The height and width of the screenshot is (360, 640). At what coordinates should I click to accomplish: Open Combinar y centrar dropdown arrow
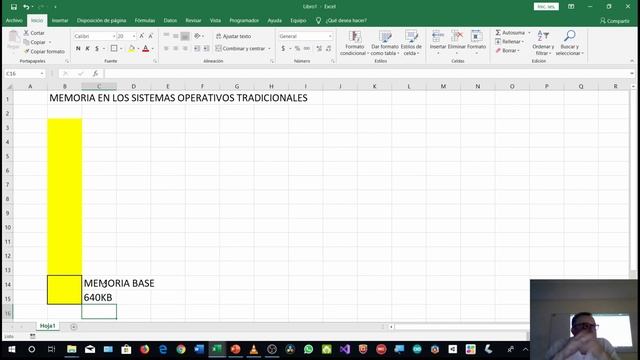pyautogui.click(x=269, y=49)
